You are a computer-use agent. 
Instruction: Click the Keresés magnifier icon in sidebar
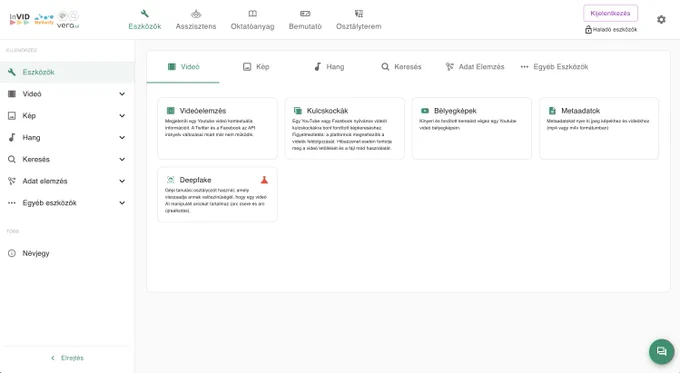[x=12, y=159]
